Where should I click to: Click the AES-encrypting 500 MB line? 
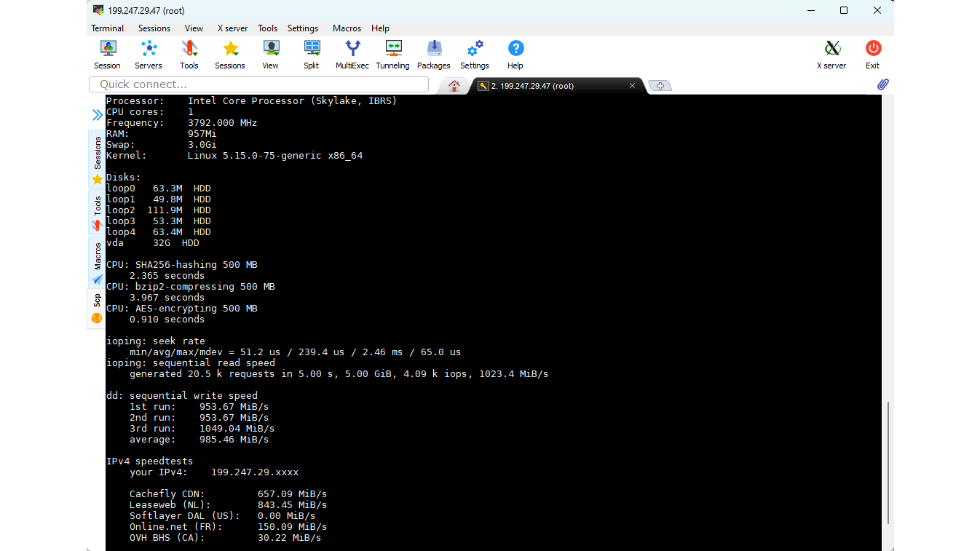tap(182, 309)
